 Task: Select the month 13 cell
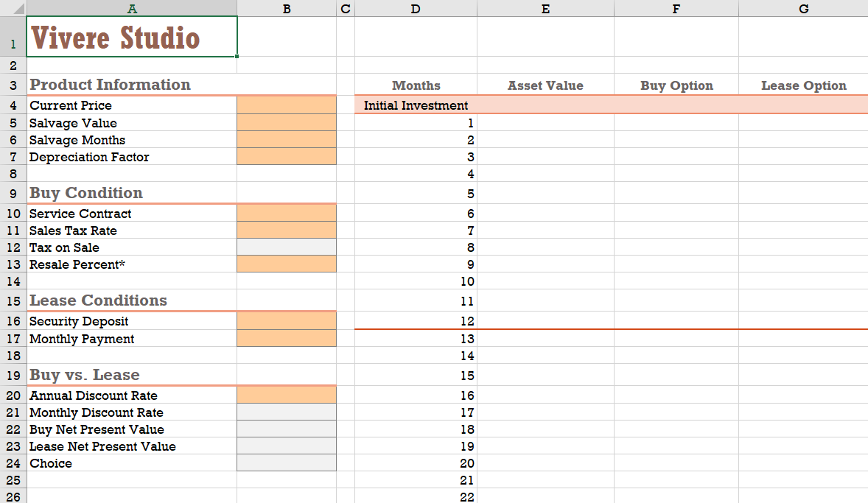tap(416, 339)
